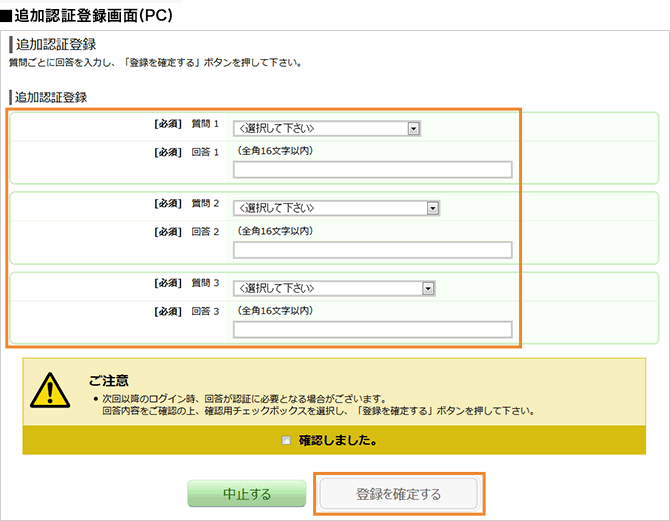Image resolution: width=670 pixels, height=521 pixels.
Task: Open the 質問 1 selection dropdown
Action: [x=327, y=128]
